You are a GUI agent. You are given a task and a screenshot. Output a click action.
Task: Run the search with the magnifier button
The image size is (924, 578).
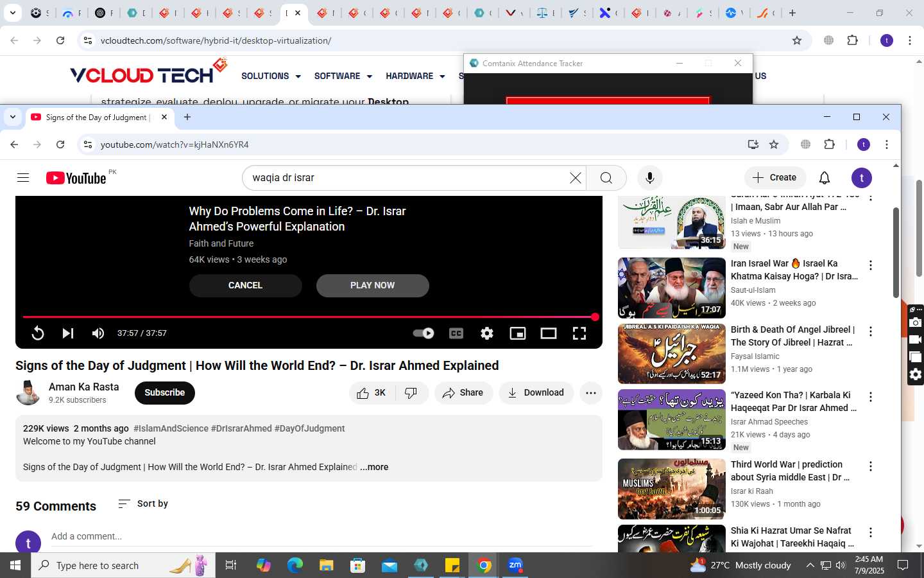click(x=606, y=178)
